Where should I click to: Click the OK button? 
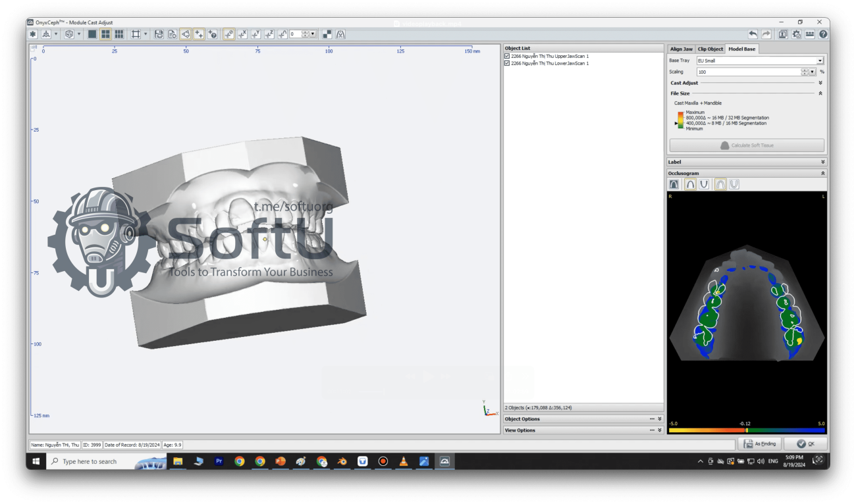tap(805, 444)
